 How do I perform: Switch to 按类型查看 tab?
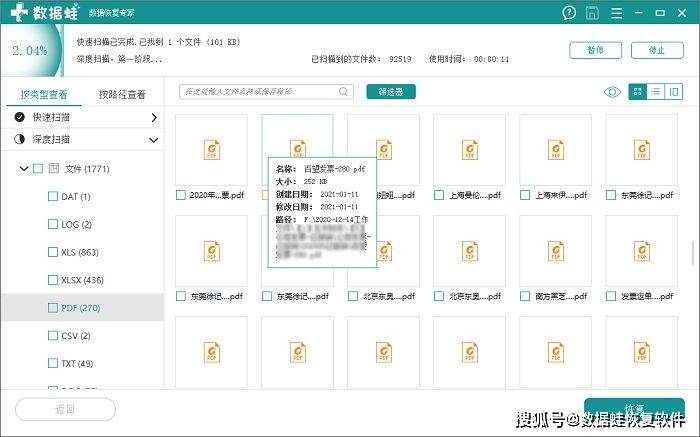click(44, 95)
